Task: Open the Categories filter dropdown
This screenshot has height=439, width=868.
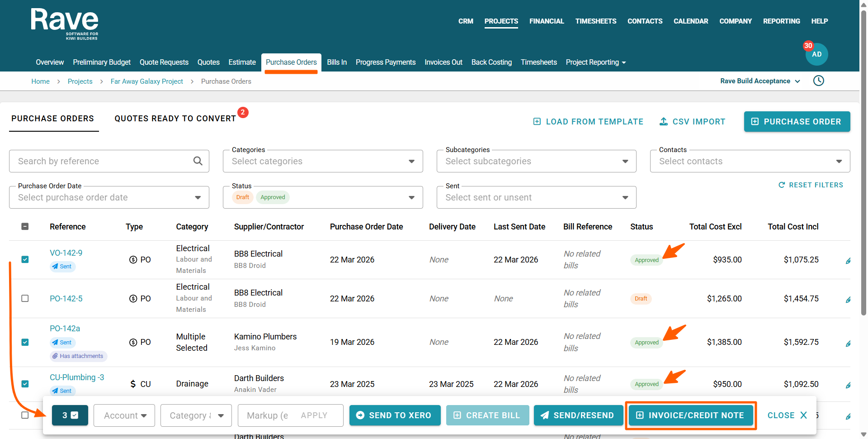Action: pyautogui.click(x=322, y=162)
